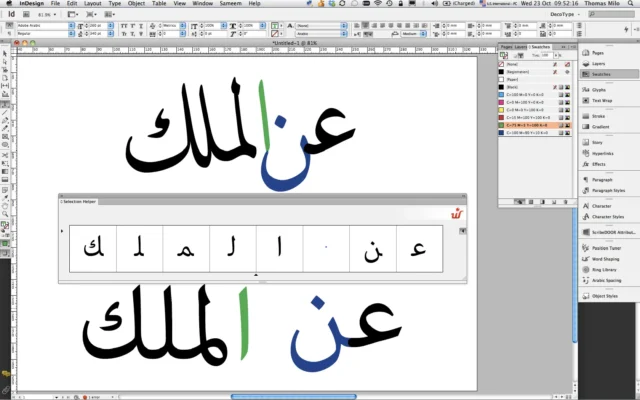Image resolution: width=640 pixels, height=400 pixels.
Task: Expand the Selection Helper left arrow
Action: coord(62,231)
